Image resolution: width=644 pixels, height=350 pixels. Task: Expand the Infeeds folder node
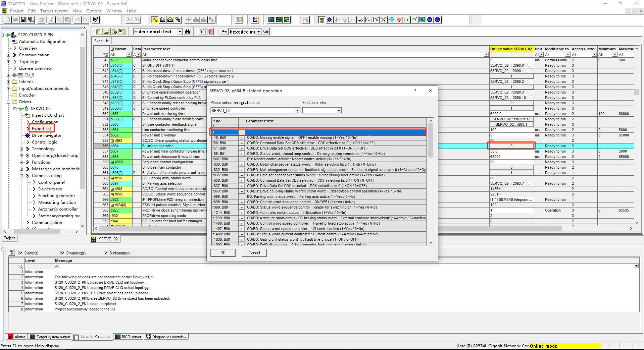tap(9, 82)
